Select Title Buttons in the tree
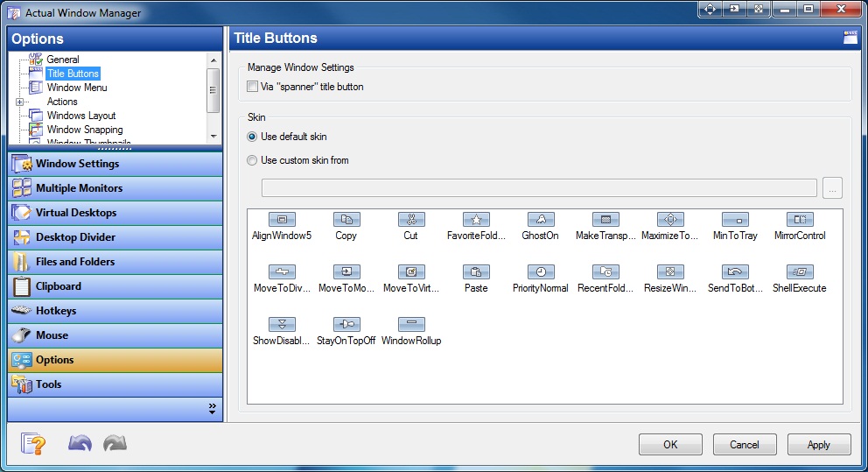This screenshot has height=472, width=868. (x=73, y=74)
